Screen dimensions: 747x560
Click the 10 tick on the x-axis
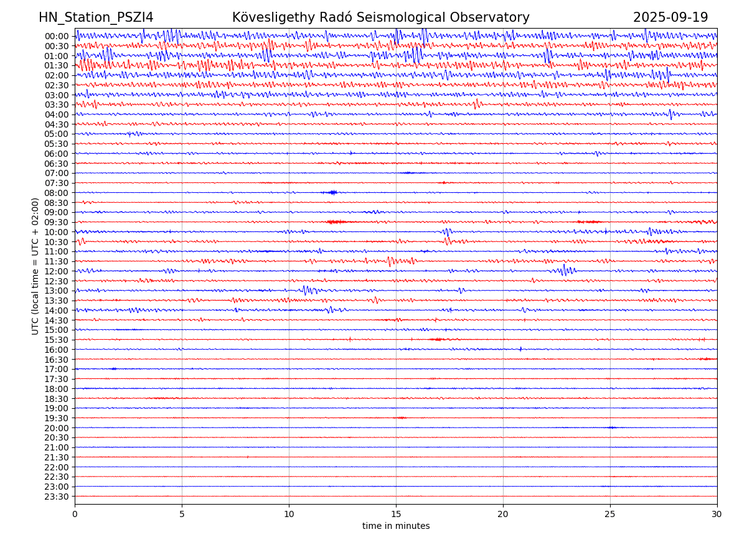point(289,515)
